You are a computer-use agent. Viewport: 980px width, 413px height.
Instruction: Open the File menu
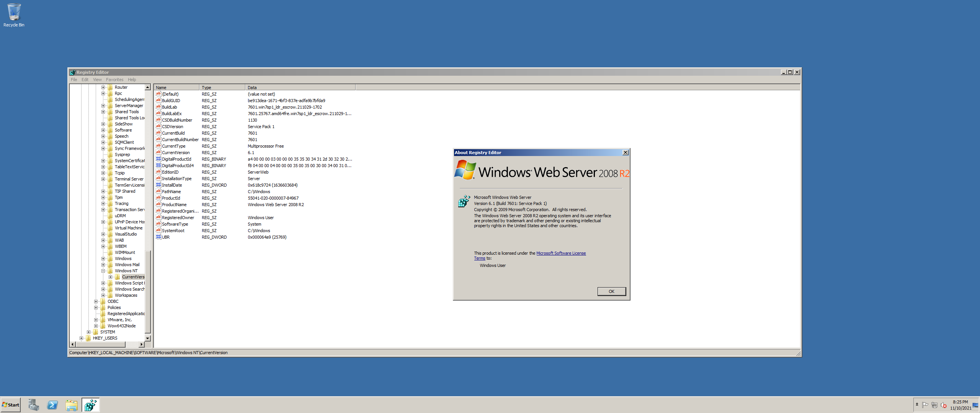(74, 80)
